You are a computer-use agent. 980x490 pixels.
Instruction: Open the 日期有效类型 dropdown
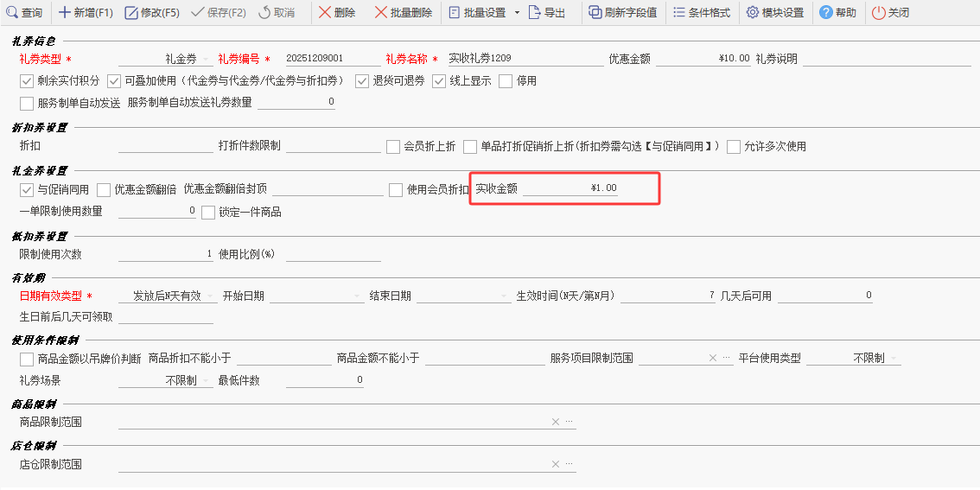pos(207,296)
